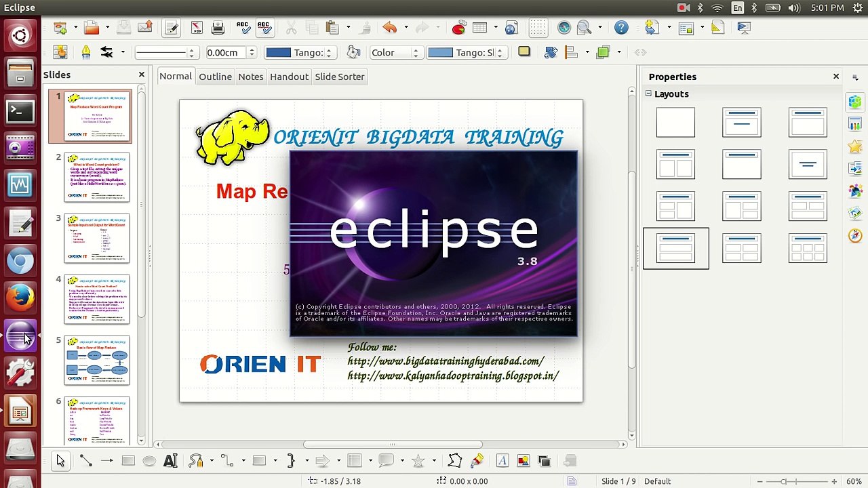The width and height of the screenshot is (868, 488).
Task: Open Terminal from the Ubuntu dock
Action: click(x=20, y=110)
